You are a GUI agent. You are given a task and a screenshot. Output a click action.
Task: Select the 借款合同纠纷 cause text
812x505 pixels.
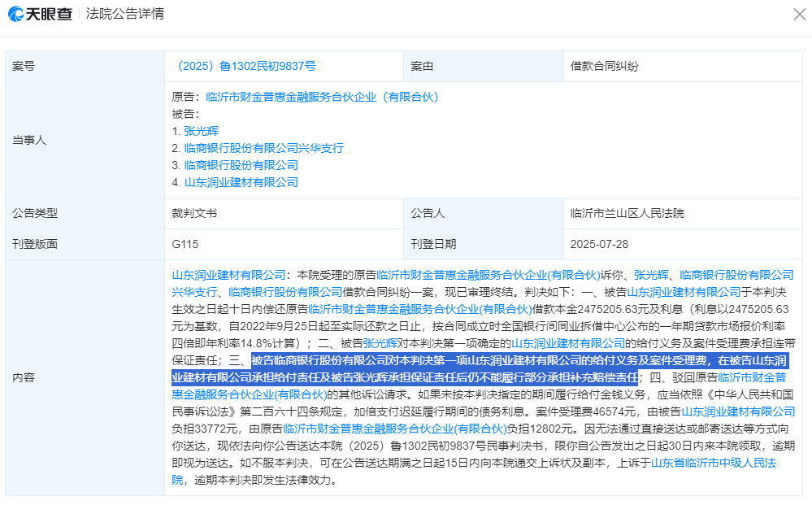pos(605,67)
